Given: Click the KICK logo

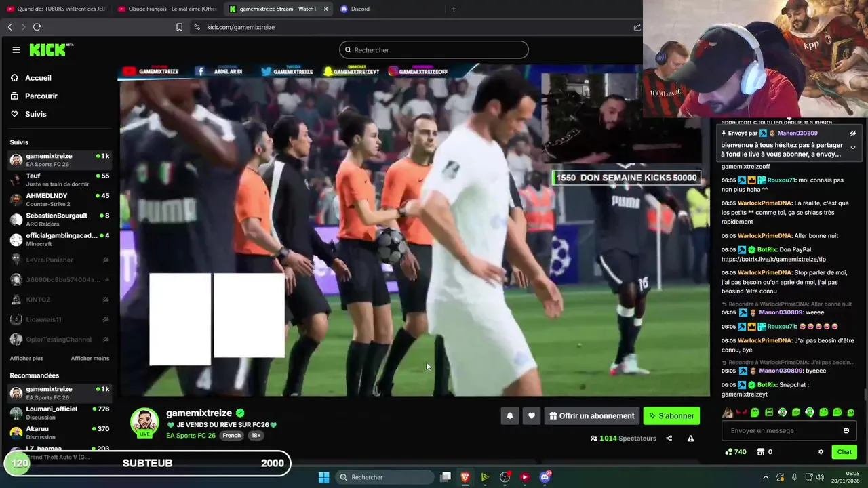Looking at the screenshot, I should point(51,49).
